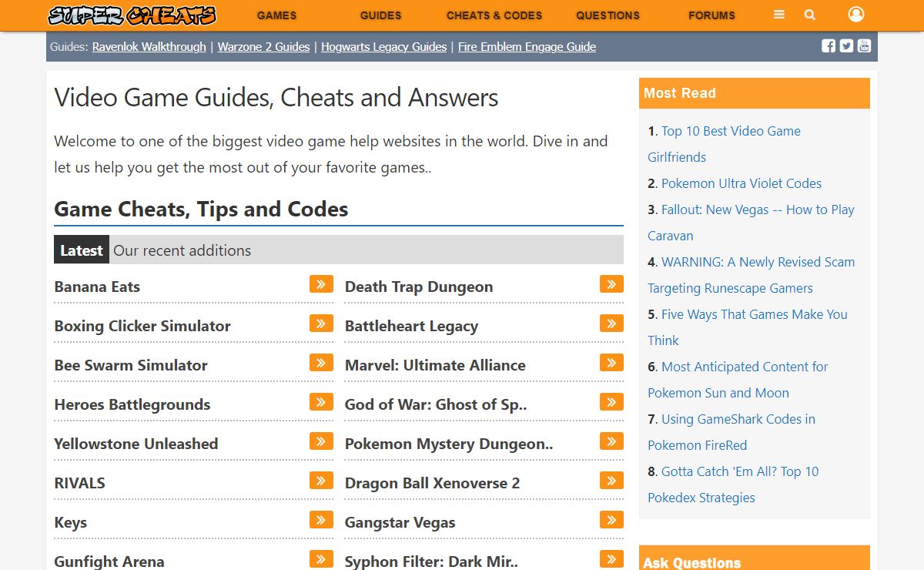Visit the Facebook page icon
Image resolution: width=924 pixels, height=570 pixels.
829,45
